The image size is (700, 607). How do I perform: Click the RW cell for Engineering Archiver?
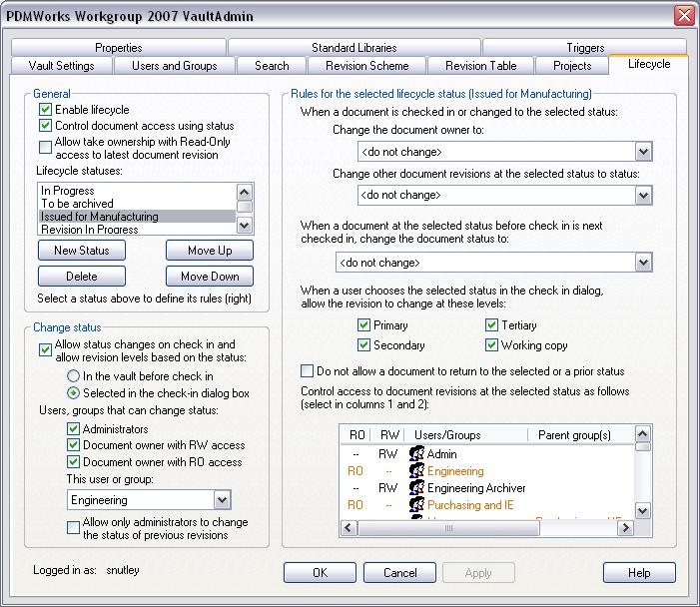[387, 488]
